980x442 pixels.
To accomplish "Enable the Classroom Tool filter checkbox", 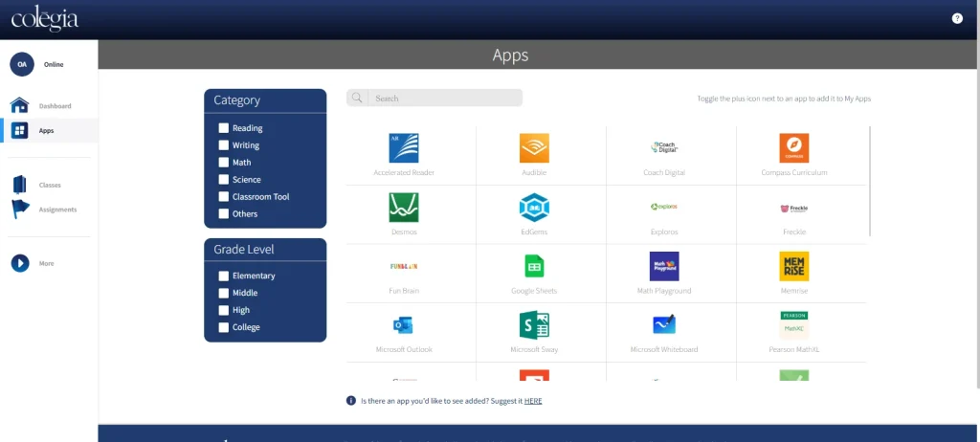I will pos(224,196).
